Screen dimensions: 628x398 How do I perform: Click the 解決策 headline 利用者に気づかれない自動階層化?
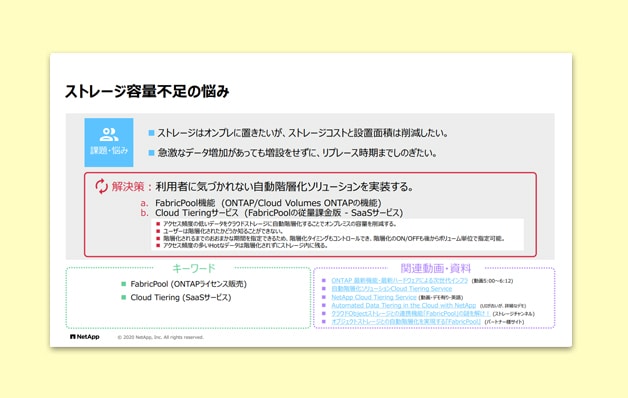(x=284, y=187)
